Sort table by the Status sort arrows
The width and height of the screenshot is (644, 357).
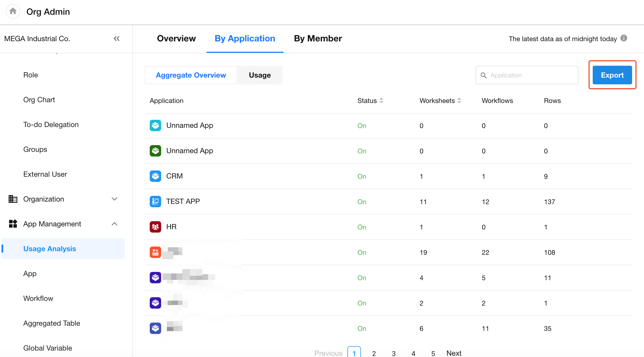click(381, 101)
